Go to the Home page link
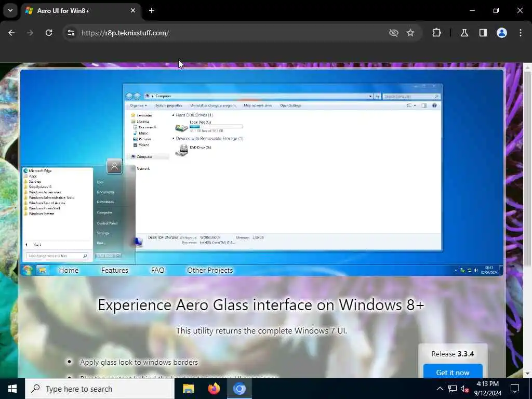This screenshot has width=532, height=399. coord(69,270)
